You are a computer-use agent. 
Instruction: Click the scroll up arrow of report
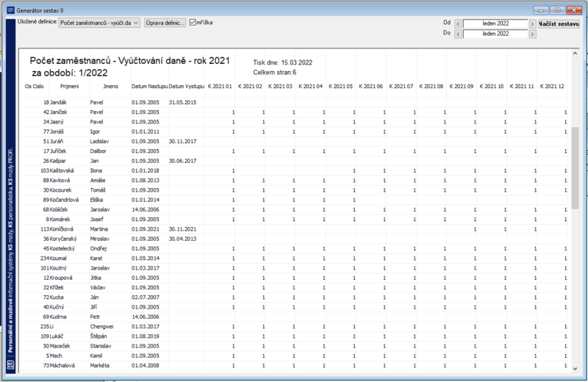tap(575, 54)
